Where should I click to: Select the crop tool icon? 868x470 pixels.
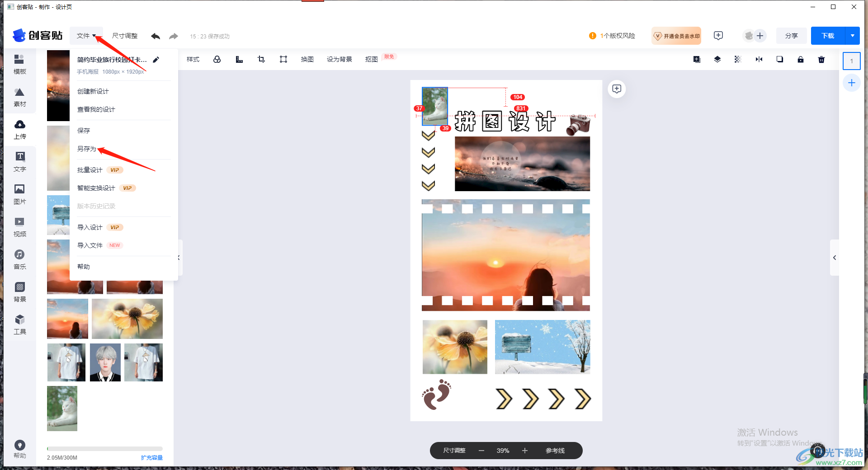[x=261, y=59]
